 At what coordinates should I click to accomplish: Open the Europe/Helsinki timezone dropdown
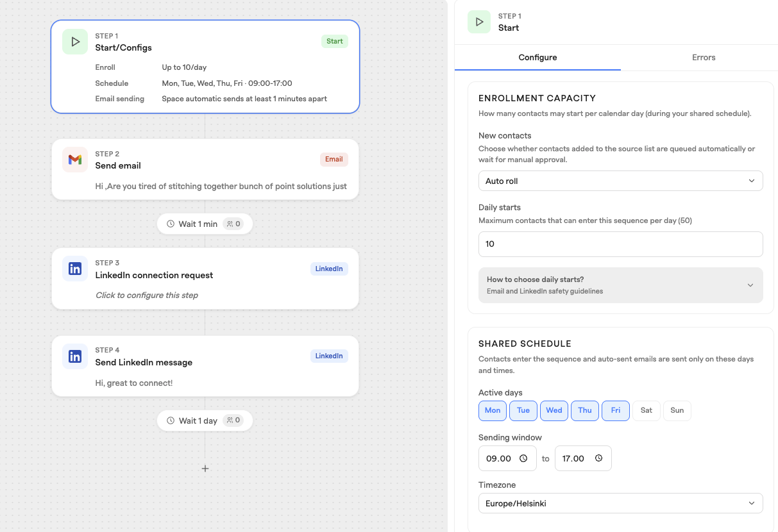pyautogui.click(x=620, y=503)
